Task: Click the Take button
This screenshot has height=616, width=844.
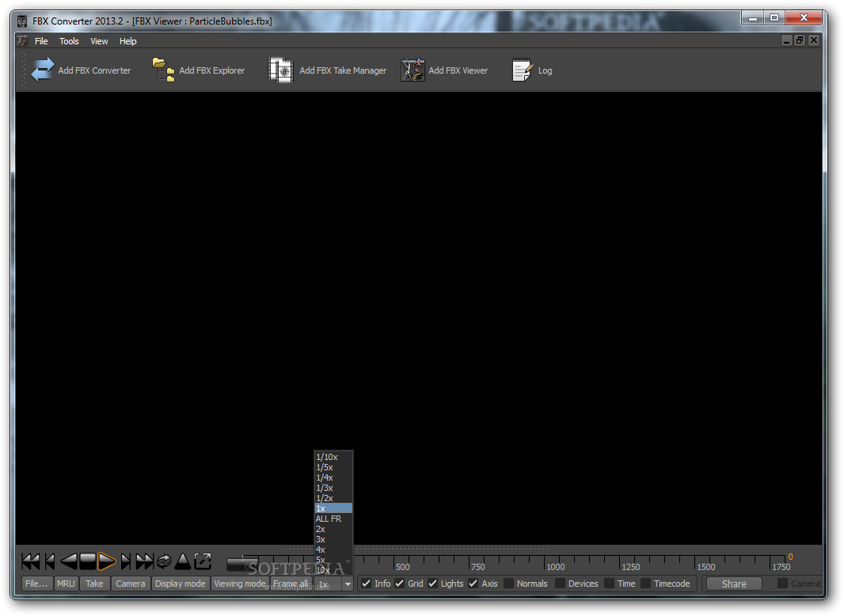Action: (95, 584)
